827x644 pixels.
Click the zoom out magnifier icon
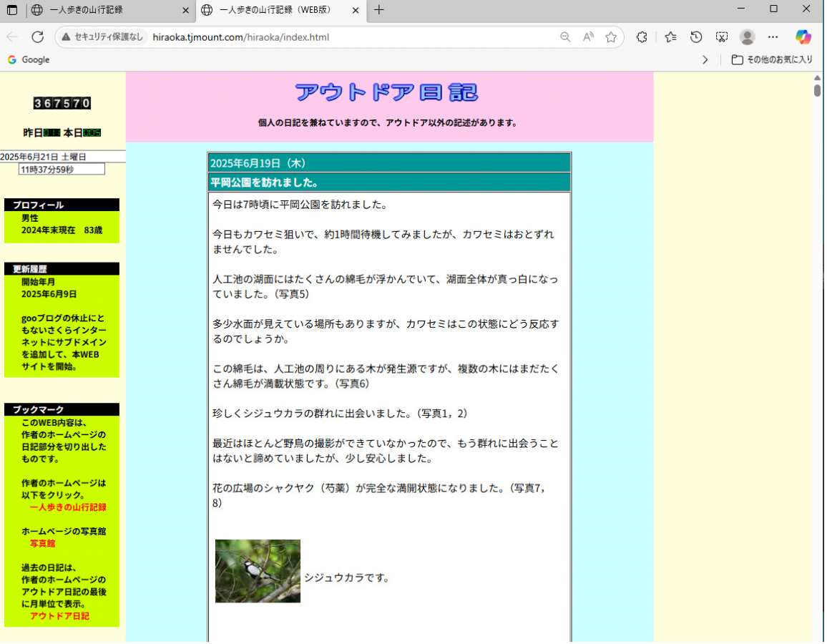coord(565,37)
